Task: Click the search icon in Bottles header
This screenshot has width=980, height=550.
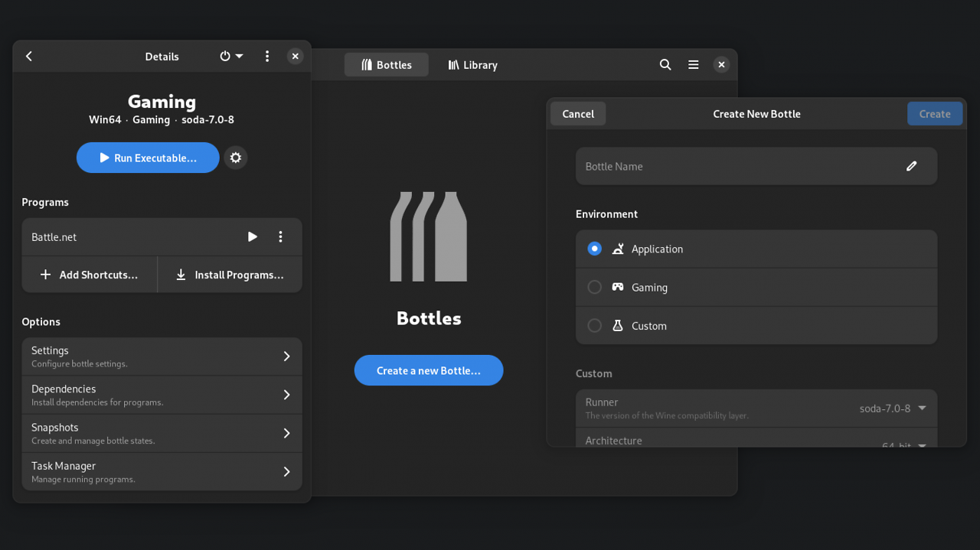Action: 665,65
